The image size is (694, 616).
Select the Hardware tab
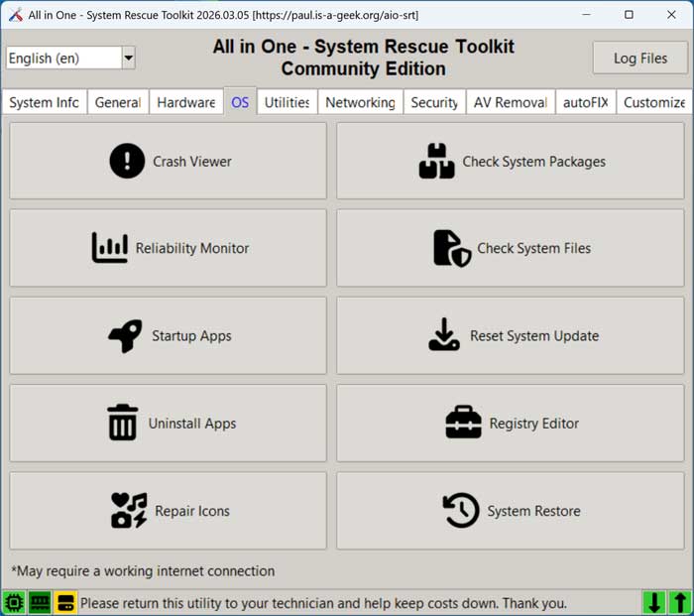pos(185,102)
